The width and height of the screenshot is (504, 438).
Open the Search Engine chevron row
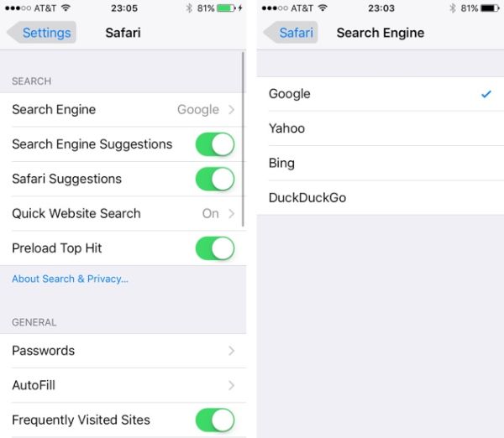[x=123, y=110]
